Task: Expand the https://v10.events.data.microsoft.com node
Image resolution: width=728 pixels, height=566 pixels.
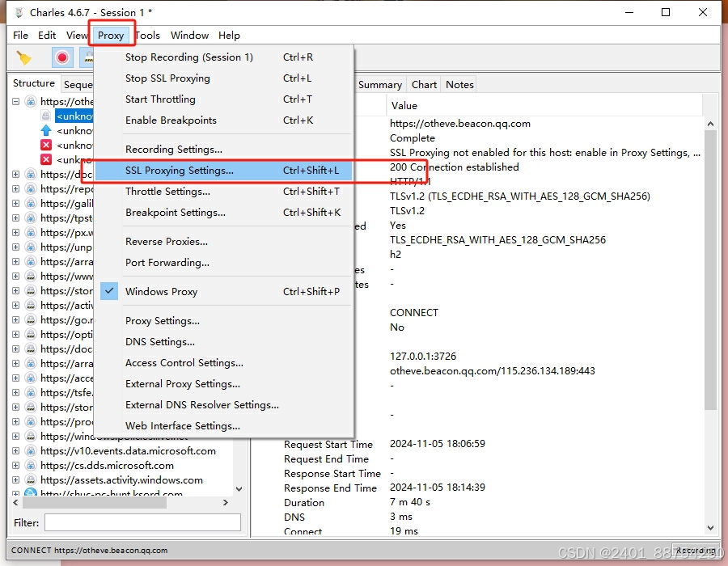Action: [x=16, y=450]
